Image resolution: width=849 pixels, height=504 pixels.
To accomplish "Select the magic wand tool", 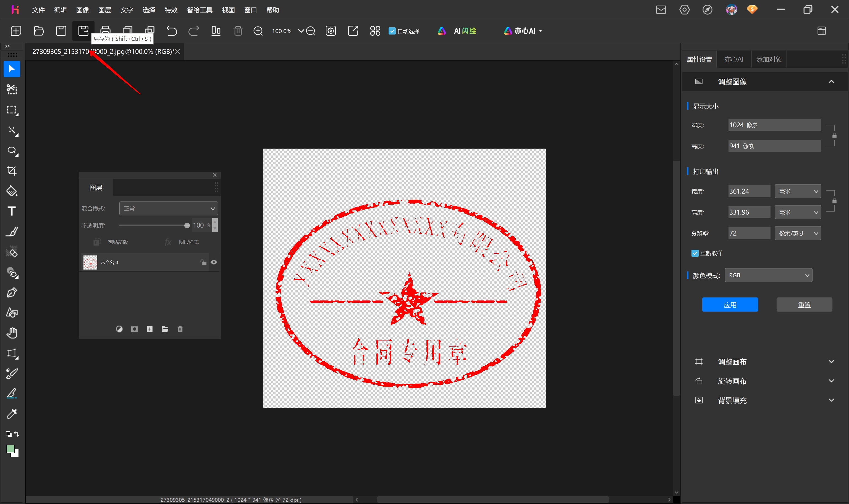I will pyautogui.click(x=13, y=131).
